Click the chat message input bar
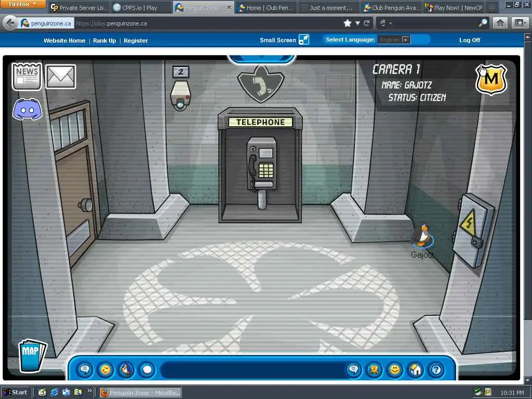 tap(253, 369)
